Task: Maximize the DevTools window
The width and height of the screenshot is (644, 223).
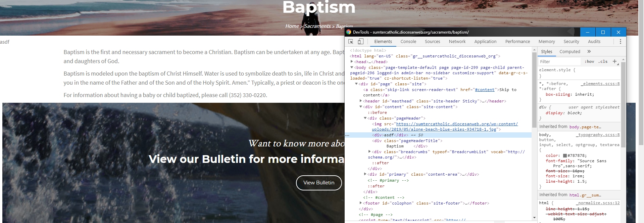Action: coord(603,32)
